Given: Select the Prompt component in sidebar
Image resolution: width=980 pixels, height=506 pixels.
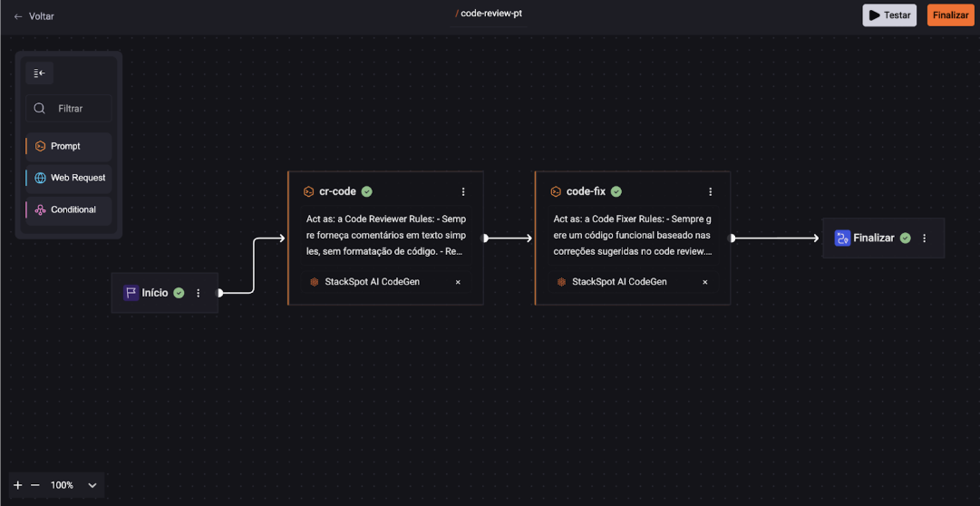Looking at the screenshot, I should point(69,146).
